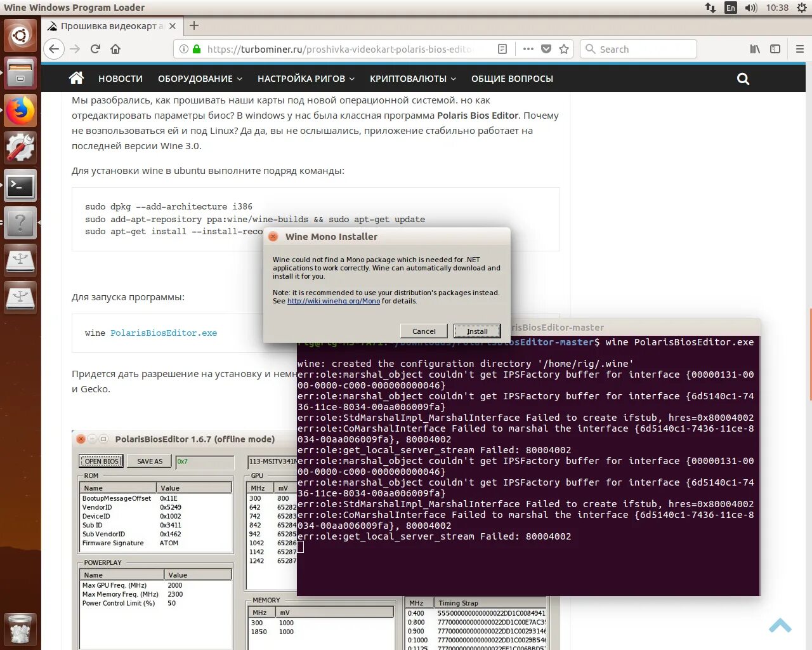Image resolution: width=812 pixels, height=650 pixels.
Task: Open Firefox home page
Action: pos(115,49)
